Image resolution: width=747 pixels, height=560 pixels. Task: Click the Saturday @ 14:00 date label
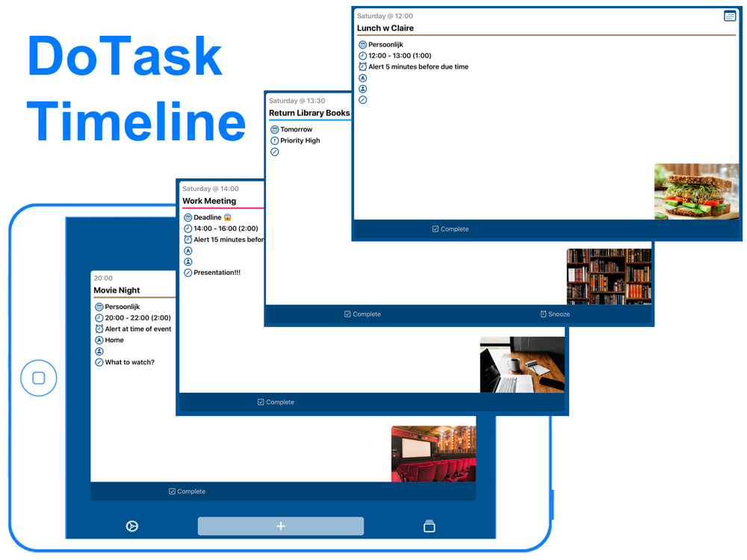point(211,189)
